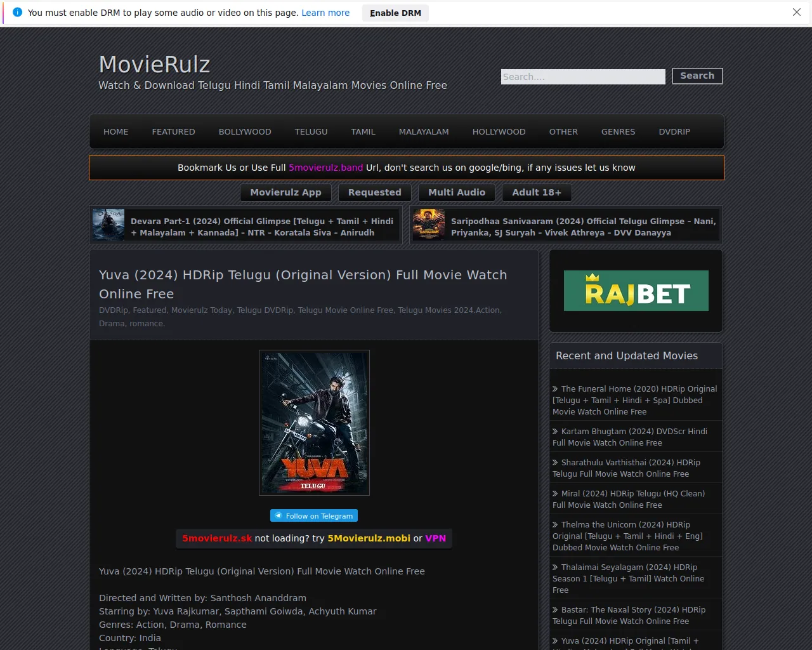Dismiss the DRM notification bar
The image size is (812, 650).
point(797,13)
